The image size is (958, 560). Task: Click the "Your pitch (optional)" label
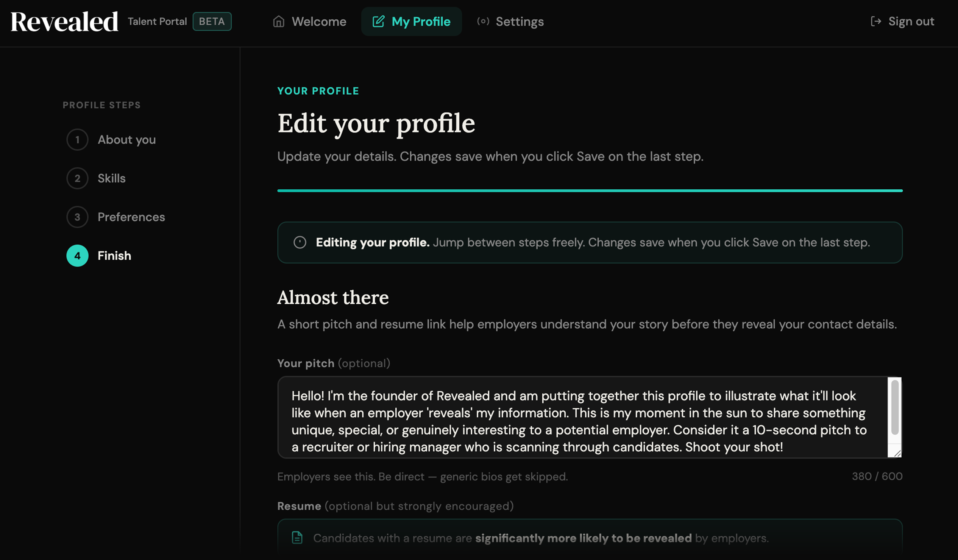(334, 363)
